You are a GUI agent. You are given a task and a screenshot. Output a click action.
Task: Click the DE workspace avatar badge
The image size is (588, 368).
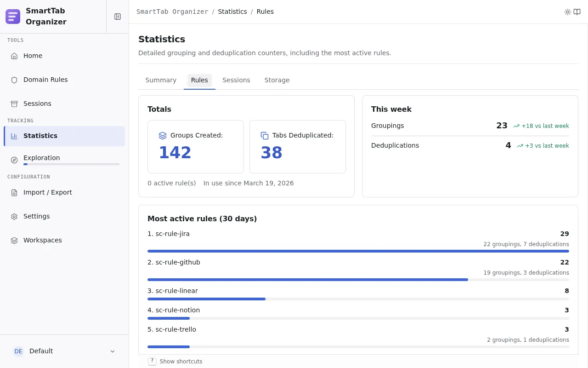pos(18,351)
